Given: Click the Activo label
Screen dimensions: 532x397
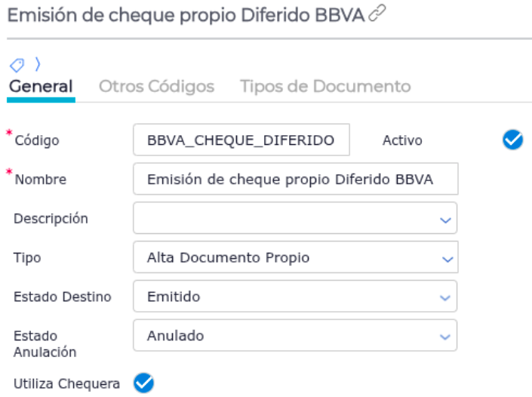Looking at the screenshot, I should [402, 140].
